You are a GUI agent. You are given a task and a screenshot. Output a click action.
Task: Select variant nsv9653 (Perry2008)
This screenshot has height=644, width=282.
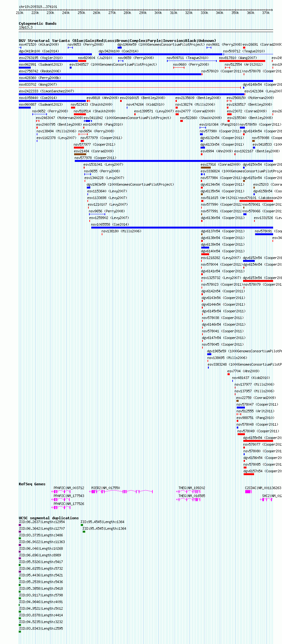coord(86,44)
